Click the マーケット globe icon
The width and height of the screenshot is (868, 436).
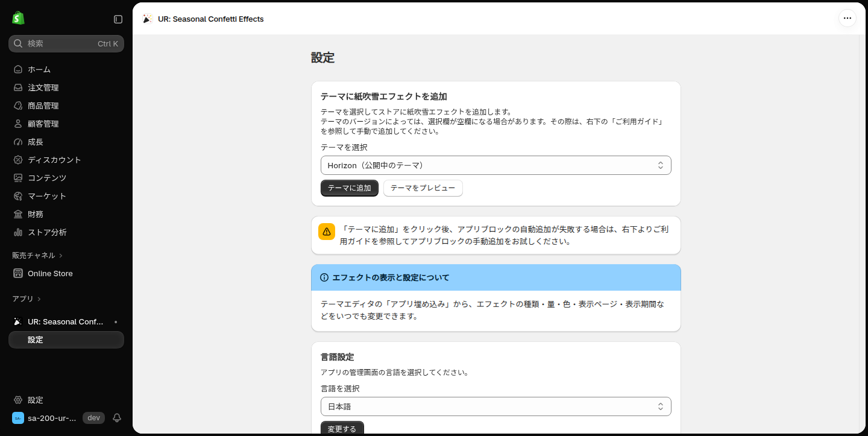tap(18, 196)
